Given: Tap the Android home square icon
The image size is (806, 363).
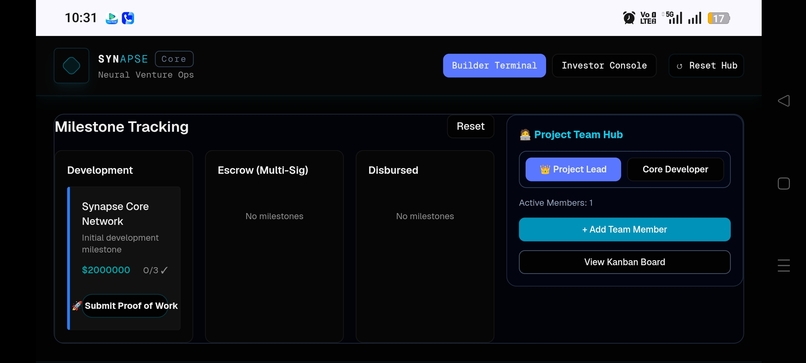Looking at the screenshot, I should (783, 184).
